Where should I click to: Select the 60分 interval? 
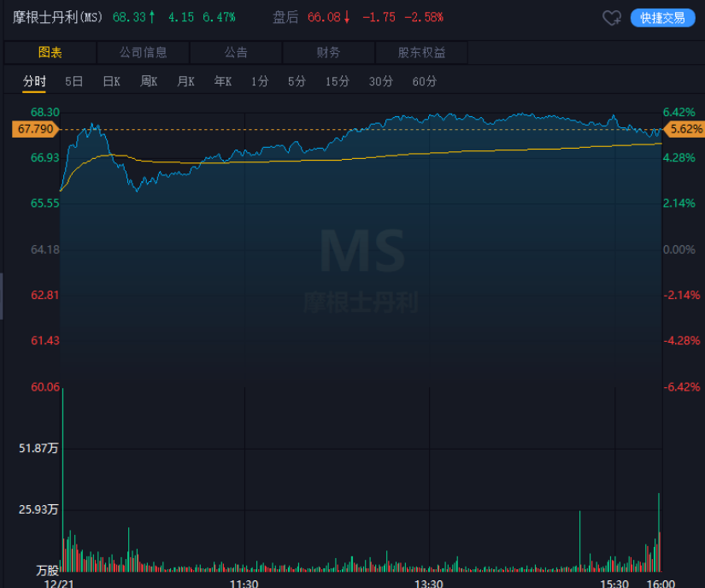click(424, 82)
